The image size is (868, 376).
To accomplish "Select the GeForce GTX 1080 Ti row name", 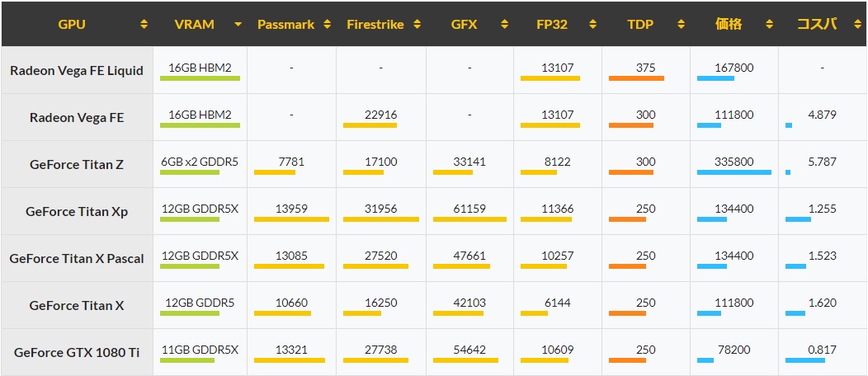I will (77, 352).
